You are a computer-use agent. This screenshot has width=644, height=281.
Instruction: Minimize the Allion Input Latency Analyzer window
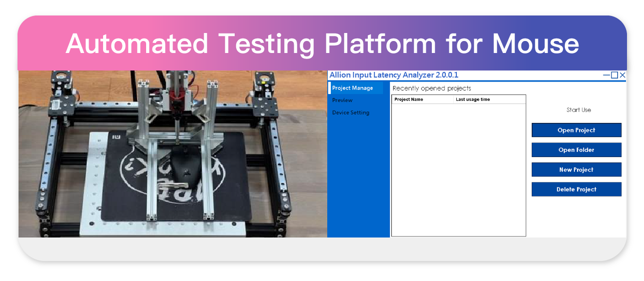(x=606, y=75)
